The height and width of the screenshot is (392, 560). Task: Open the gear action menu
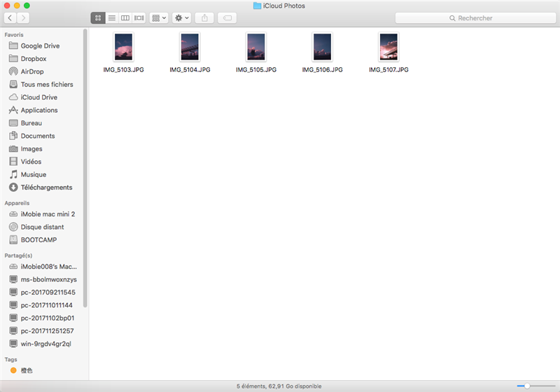181,18
